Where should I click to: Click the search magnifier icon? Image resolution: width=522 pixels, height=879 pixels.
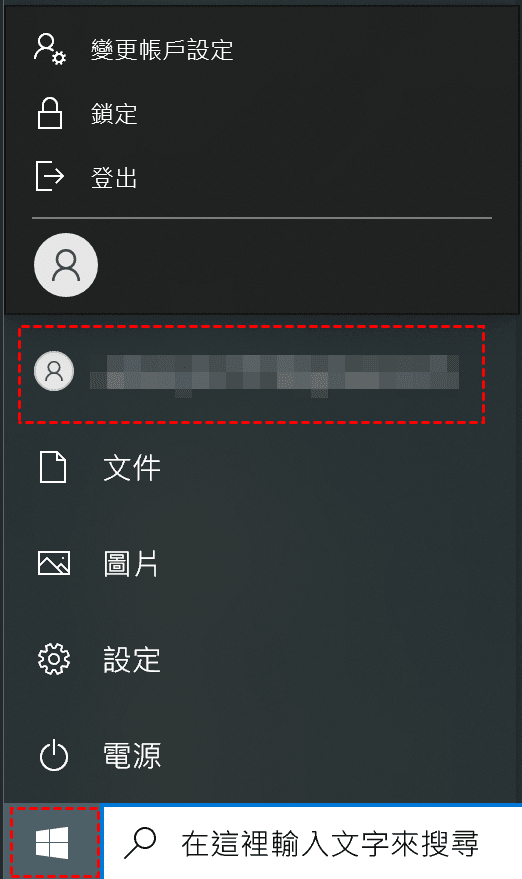point(140,843)
